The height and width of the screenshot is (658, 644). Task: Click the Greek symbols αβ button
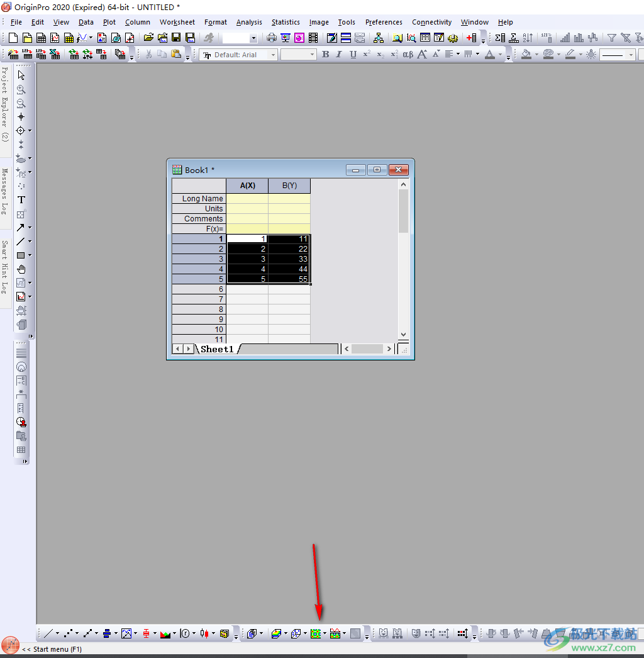point(408,54)
